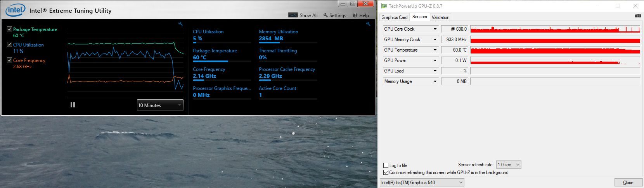Uncheck Package Temperature graph checkbox
Image resolution: width=644 pixels, height=188 pixels.
(x=9, y=29)
